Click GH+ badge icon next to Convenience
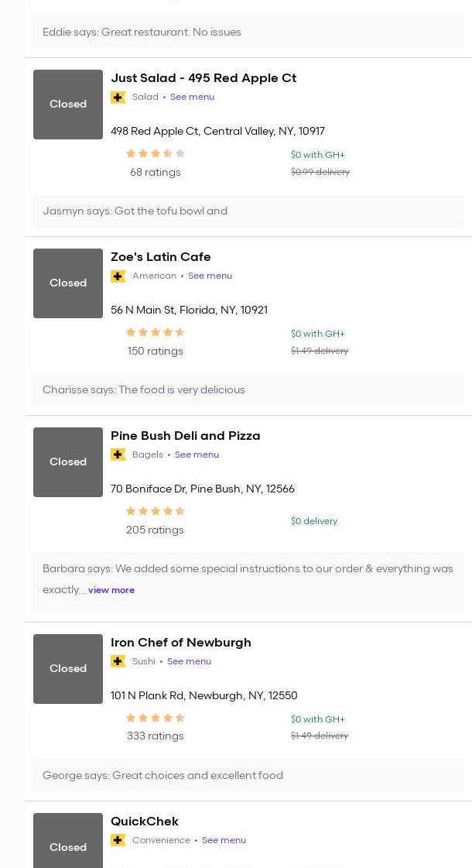The width and height of the screenshot is (472, 868). 118,840
